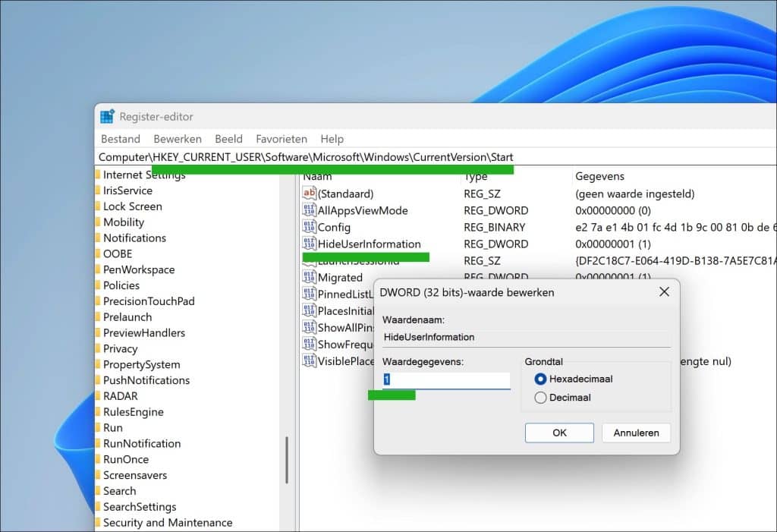Click the OOBE folder icon
Image resolution: width=777 pixels, height=532 pixels.
(x=98, y=253)
